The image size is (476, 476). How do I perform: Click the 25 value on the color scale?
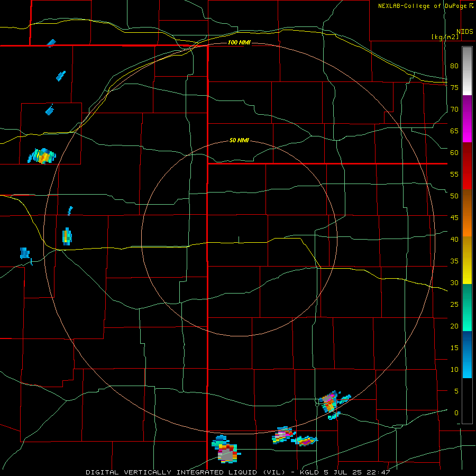tap(454, 305)
